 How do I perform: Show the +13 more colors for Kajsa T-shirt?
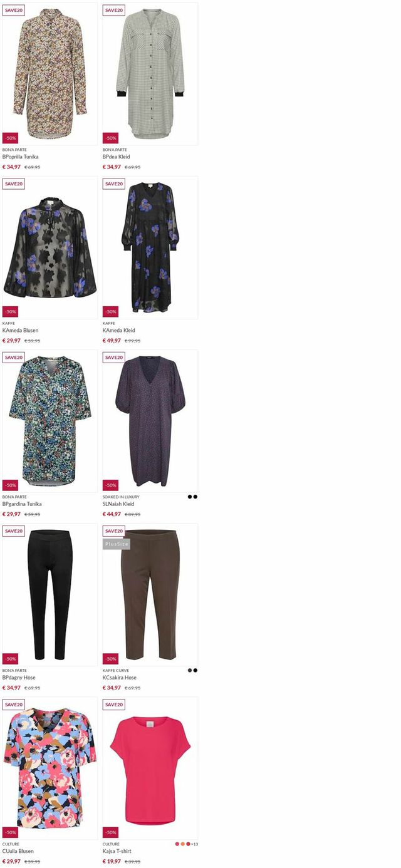[x=195, y=844]
